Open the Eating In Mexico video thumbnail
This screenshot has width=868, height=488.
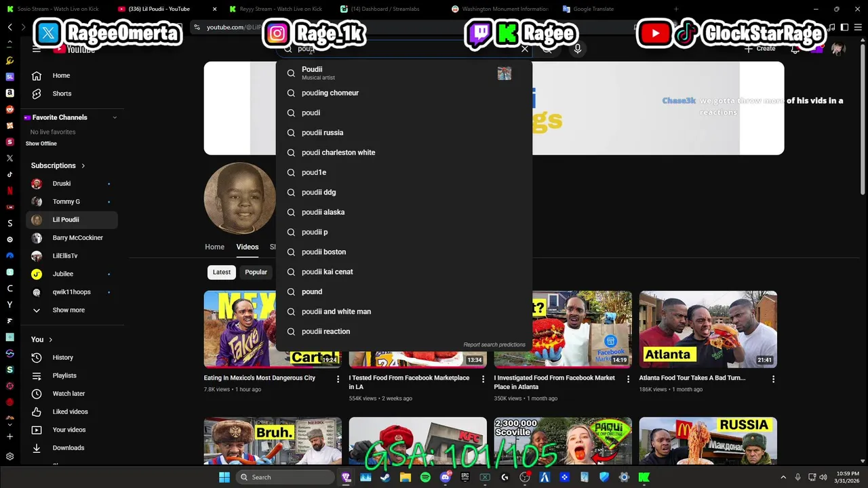[273, 329]
